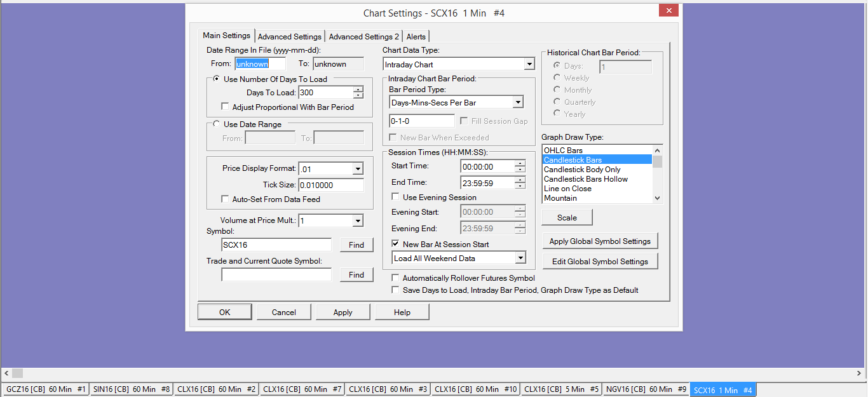868x397 pixels.
Task: Open the Price Display Format dropdown
Action: pos(358,169)
